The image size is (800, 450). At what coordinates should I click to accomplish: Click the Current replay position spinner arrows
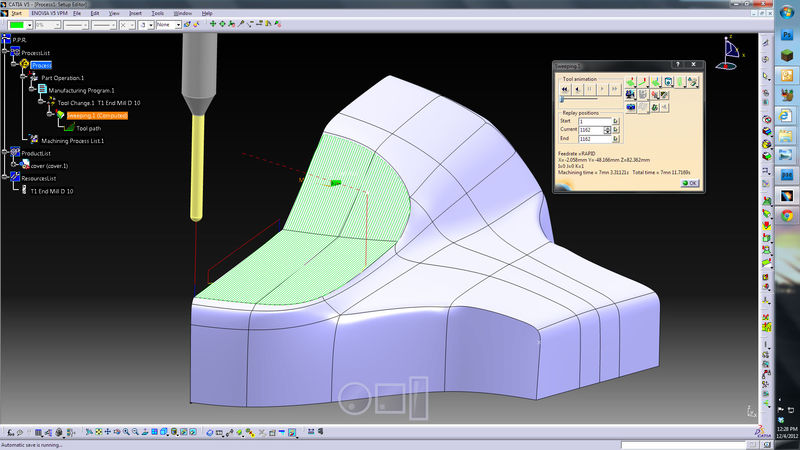click(607, 130)
